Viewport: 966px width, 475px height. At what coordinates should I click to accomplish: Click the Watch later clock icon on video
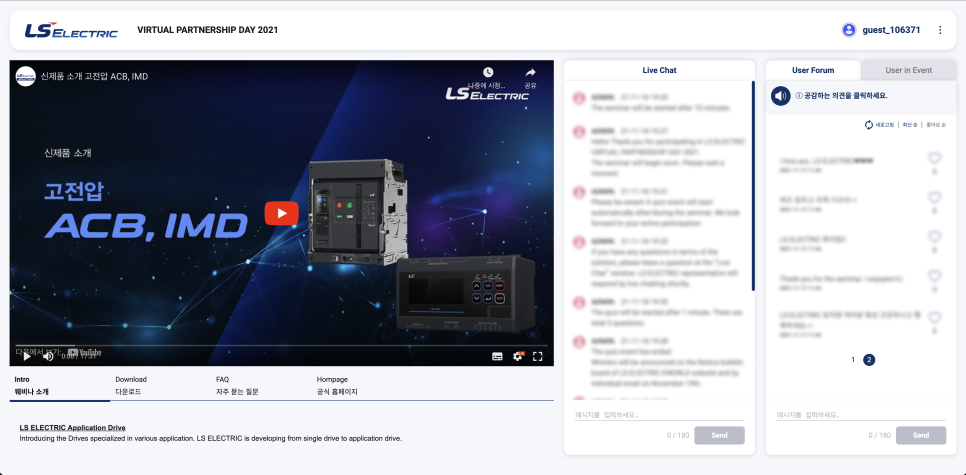pos(488,72)
